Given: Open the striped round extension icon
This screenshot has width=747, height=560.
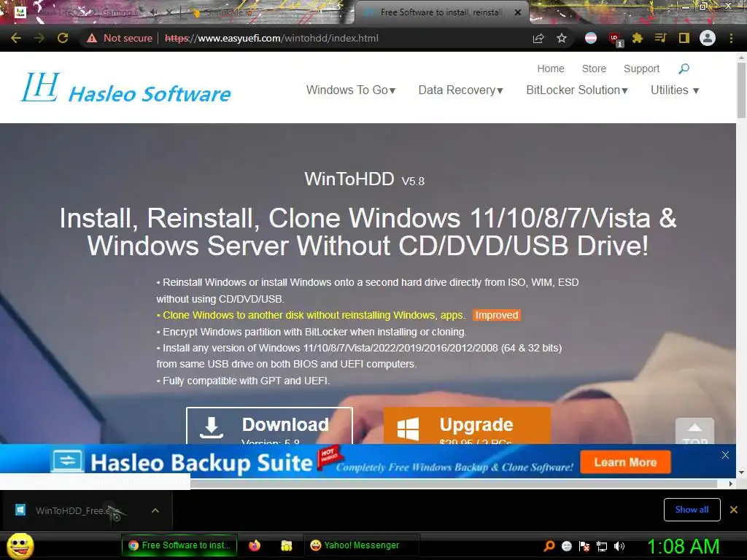Looking at the screenshot, I should tap(591, 38).
